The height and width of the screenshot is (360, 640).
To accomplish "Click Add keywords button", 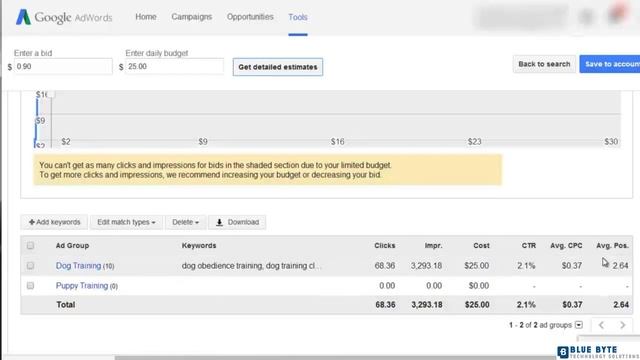I will 54,222.
